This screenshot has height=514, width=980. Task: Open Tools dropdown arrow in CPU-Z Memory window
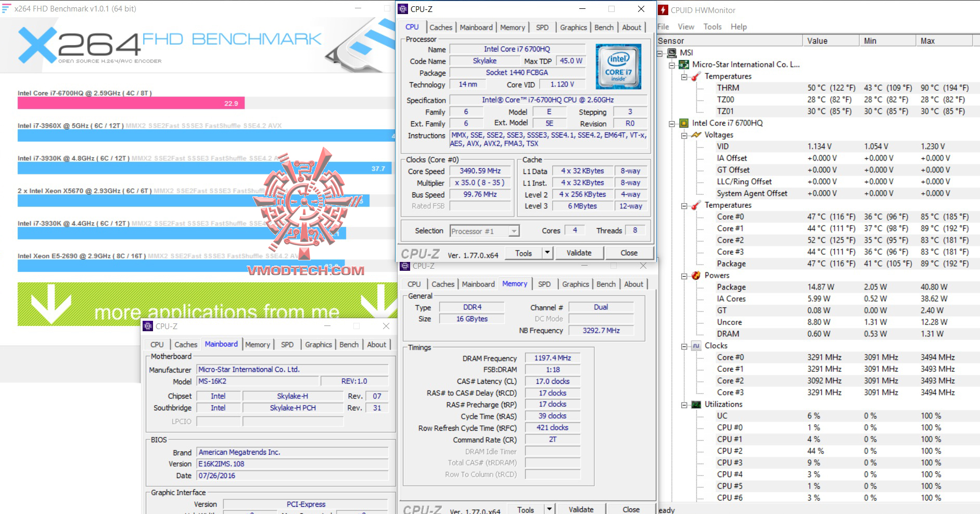click(549, 509)
